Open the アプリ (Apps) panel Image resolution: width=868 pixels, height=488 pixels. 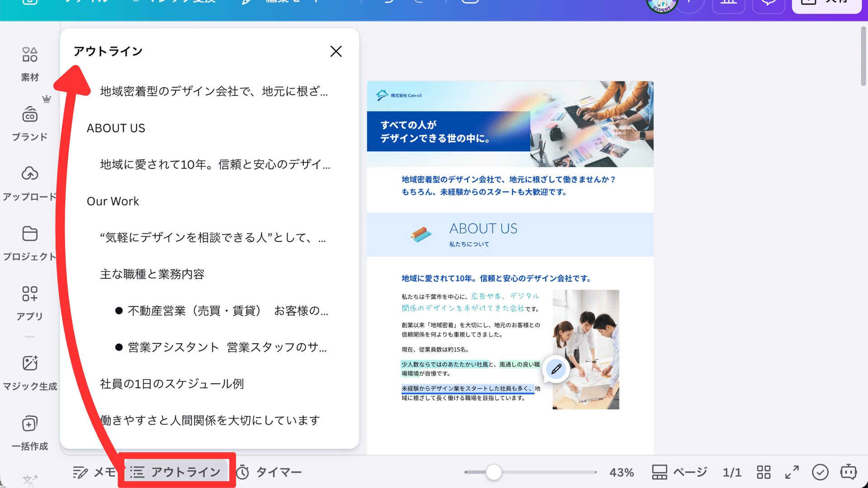pos(30,300)
